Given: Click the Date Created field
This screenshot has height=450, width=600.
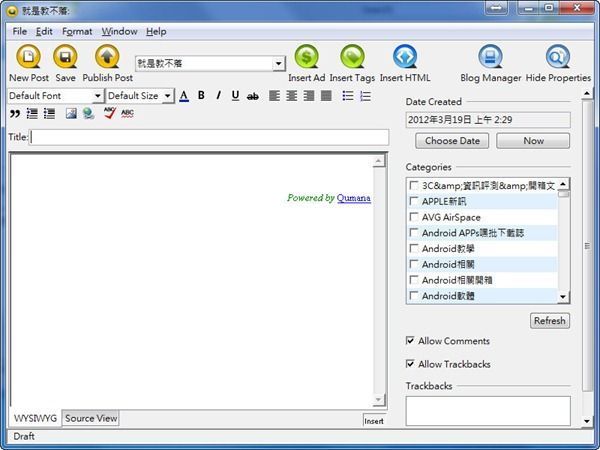Looking at the screenshot, I should click(488, 120).
